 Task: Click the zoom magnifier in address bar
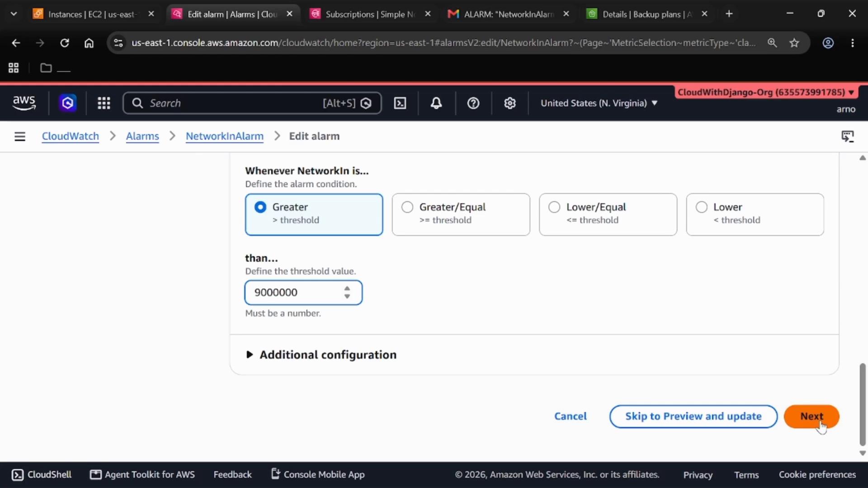point(772,43)
